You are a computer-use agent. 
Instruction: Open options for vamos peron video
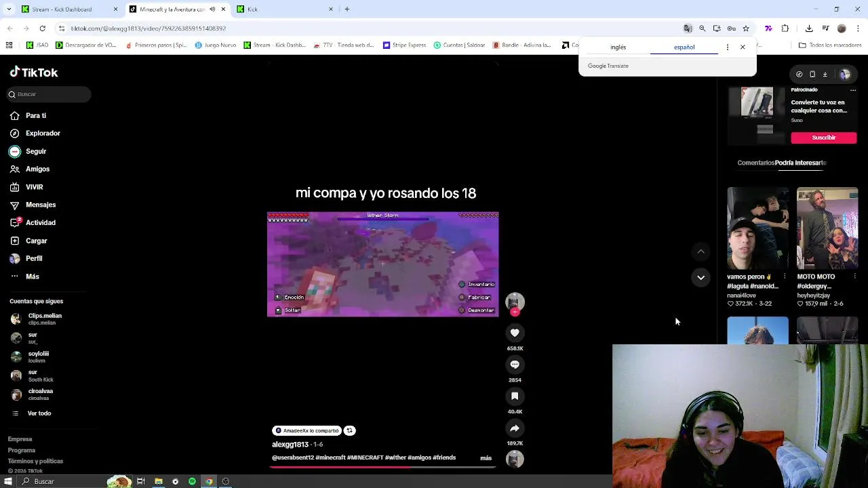click(x=785, y=277)
